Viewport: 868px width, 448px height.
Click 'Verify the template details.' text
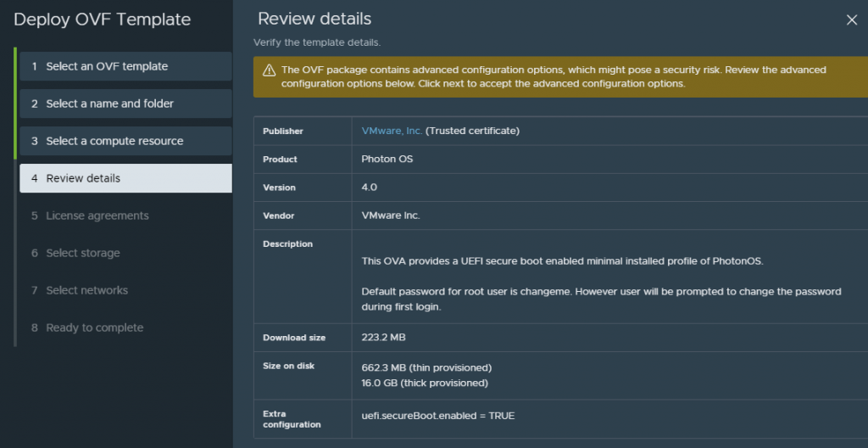point(317,42)
